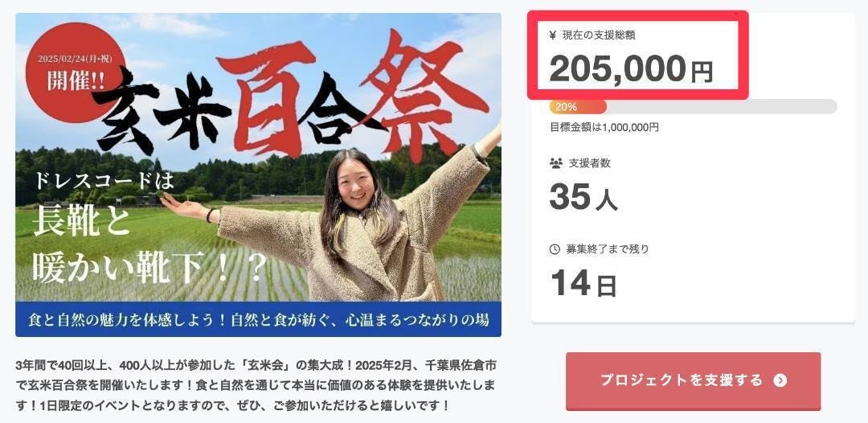Click the clock icon beside 募集終了まで残り
868x423 pixels.
pyautogui.click(x=555, y=249)
